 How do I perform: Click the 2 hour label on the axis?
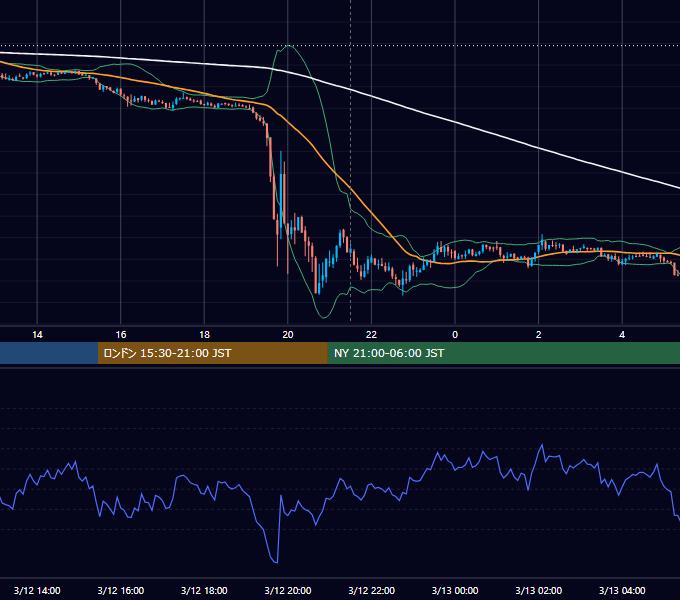tap(539, 335)
